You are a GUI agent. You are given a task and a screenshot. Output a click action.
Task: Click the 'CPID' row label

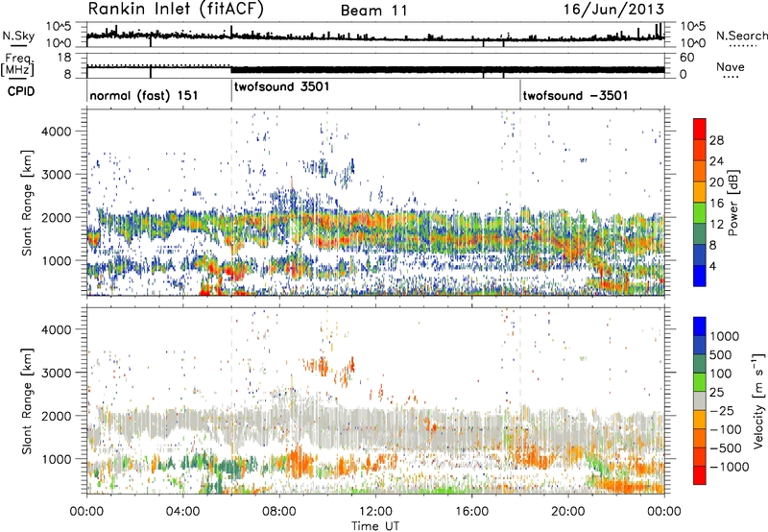click(21, 91)
